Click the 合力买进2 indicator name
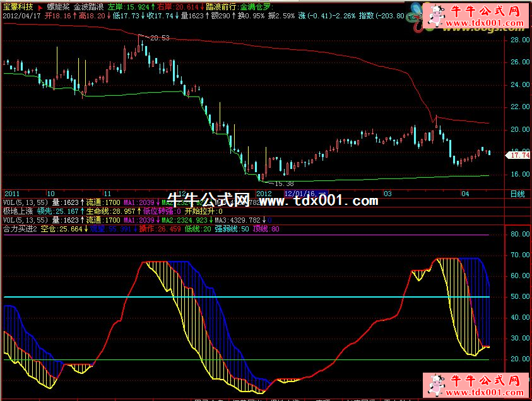The height and width of the screenshot is (401, 532). click(x=19, y=229)
